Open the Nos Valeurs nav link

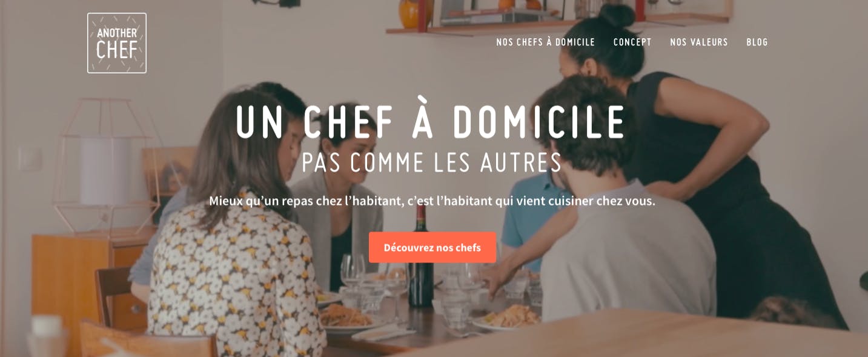699,42
